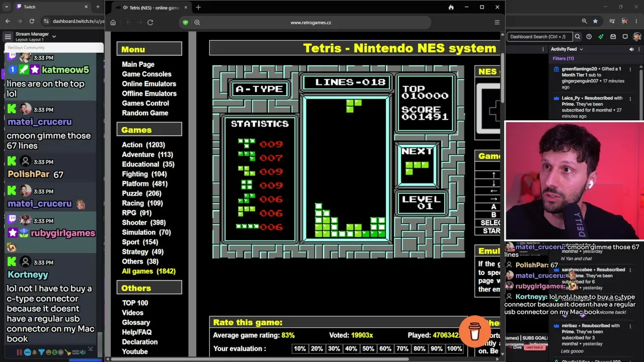Viewport: 644px width, 362px height.
Task: Bookmark page with the star icon
Action: click(596, 21)
